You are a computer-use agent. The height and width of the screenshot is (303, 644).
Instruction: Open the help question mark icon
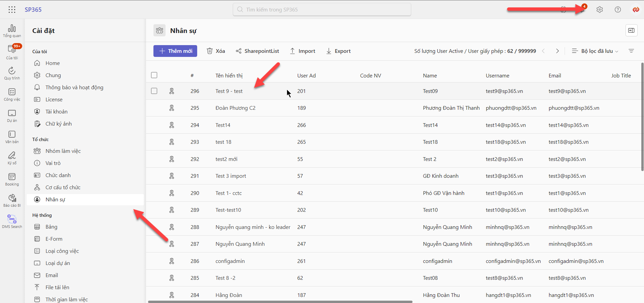[x=618, y=9]
